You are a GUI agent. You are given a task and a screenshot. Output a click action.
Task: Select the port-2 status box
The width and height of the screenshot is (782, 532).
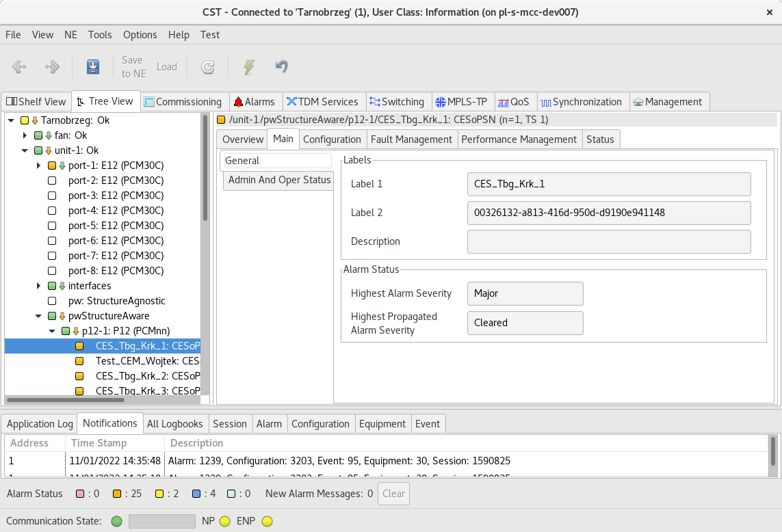pyautogui.click(x=52, y=181)
